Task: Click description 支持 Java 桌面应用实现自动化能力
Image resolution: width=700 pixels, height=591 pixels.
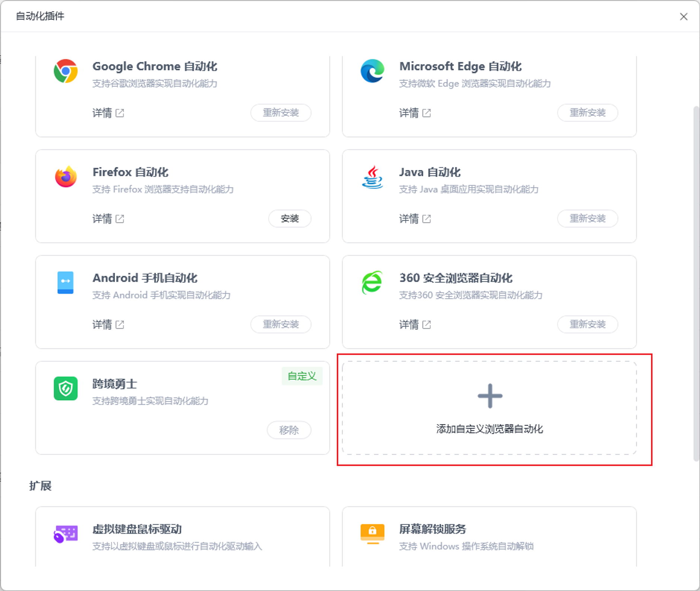Action: pyautogui.click(x=469, y=189)
